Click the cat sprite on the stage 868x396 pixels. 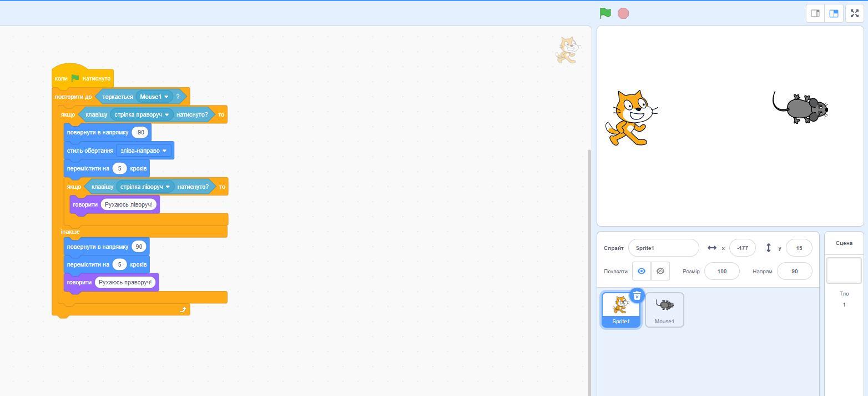632,118
